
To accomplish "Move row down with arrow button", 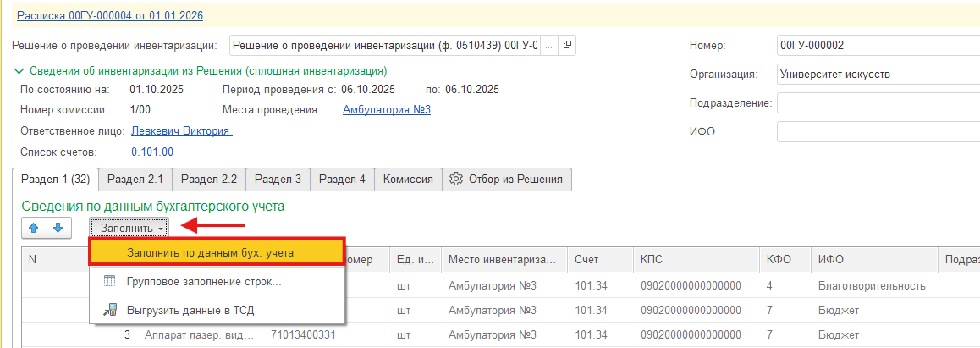I will click(58, 228).
